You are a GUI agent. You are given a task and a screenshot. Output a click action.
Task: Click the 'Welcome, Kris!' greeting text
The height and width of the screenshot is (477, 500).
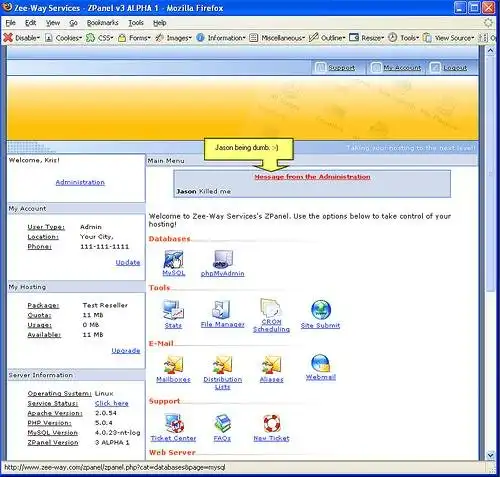click(34, 160)
